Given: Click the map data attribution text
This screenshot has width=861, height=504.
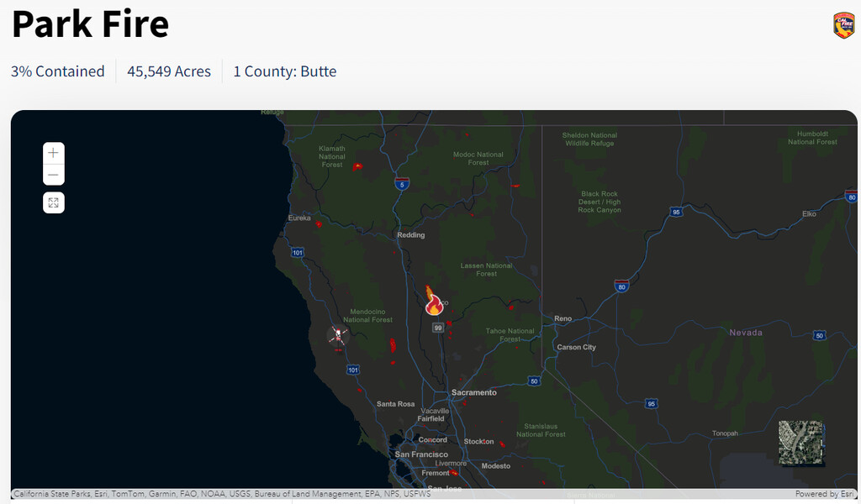Looking at the screenshot, I should click(x=222, y=494).
